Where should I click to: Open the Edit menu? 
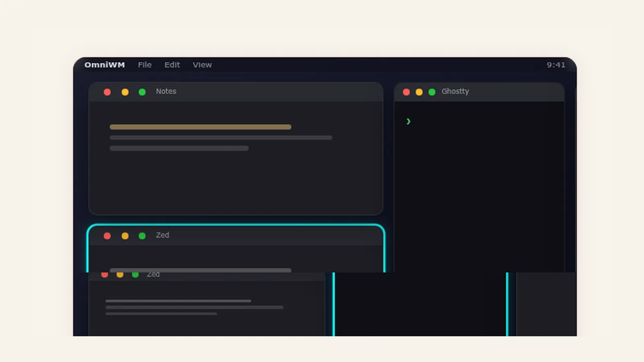coord(172,65)
